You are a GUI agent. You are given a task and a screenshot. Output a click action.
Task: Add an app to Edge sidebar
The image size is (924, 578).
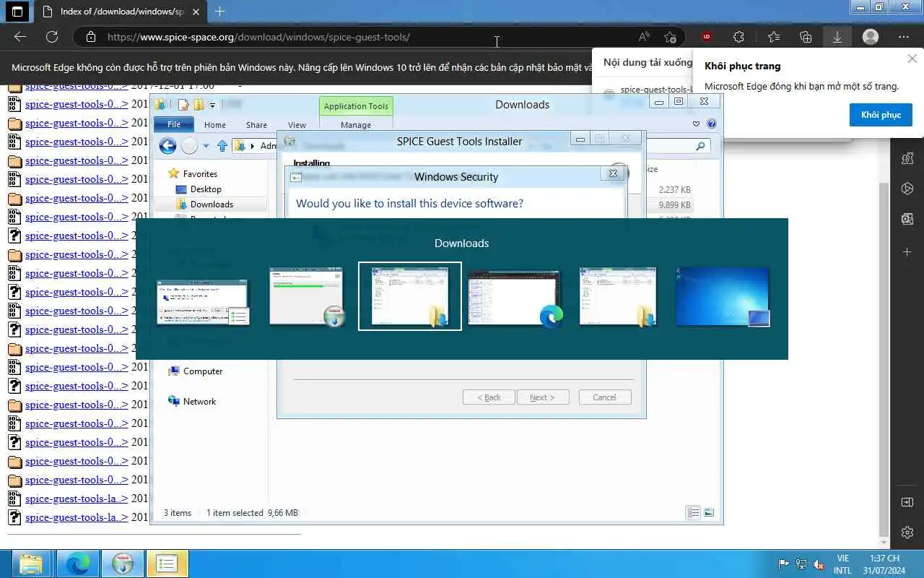907,252
